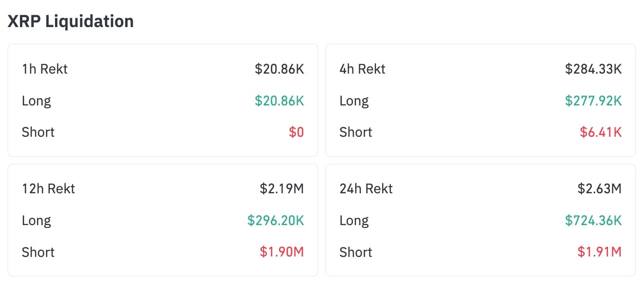
Task: Click the 4h Short value $6.41K
Action: [600, 132]
